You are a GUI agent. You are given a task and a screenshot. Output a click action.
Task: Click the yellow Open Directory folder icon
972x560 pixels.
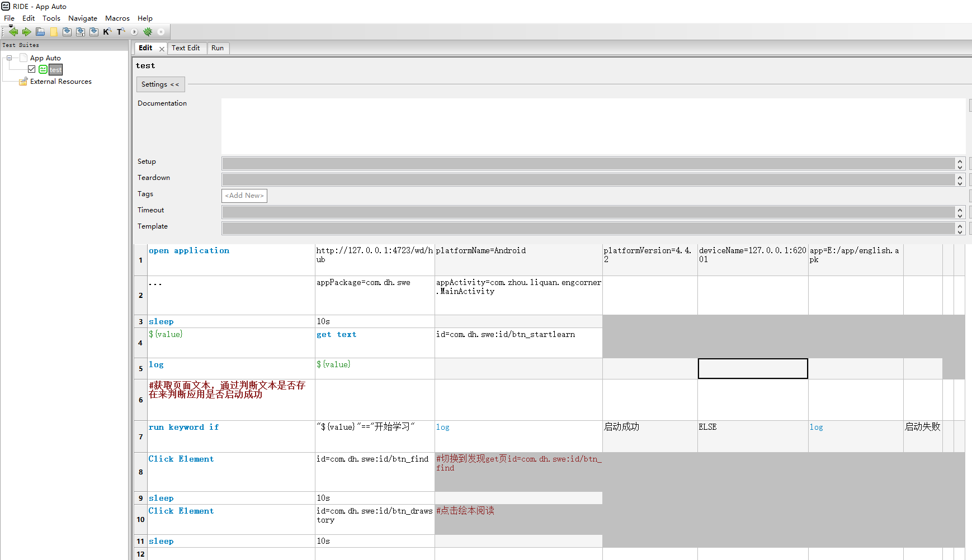tap(54, 32)
